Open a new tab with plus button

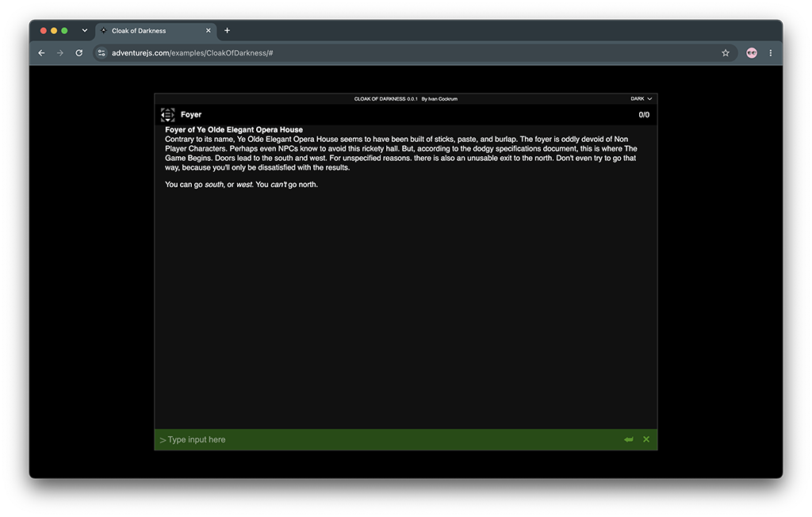coord(227,31)
